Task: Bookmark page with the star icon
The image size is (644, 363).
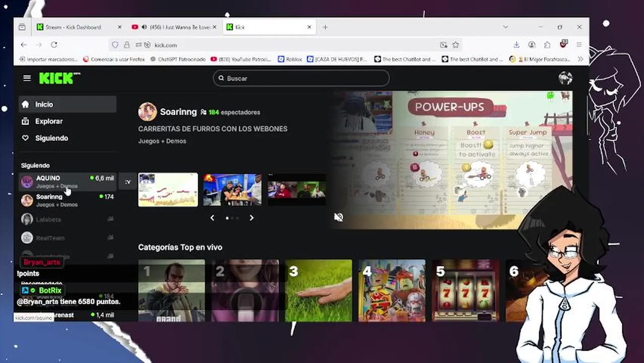Action: [456, 45]
